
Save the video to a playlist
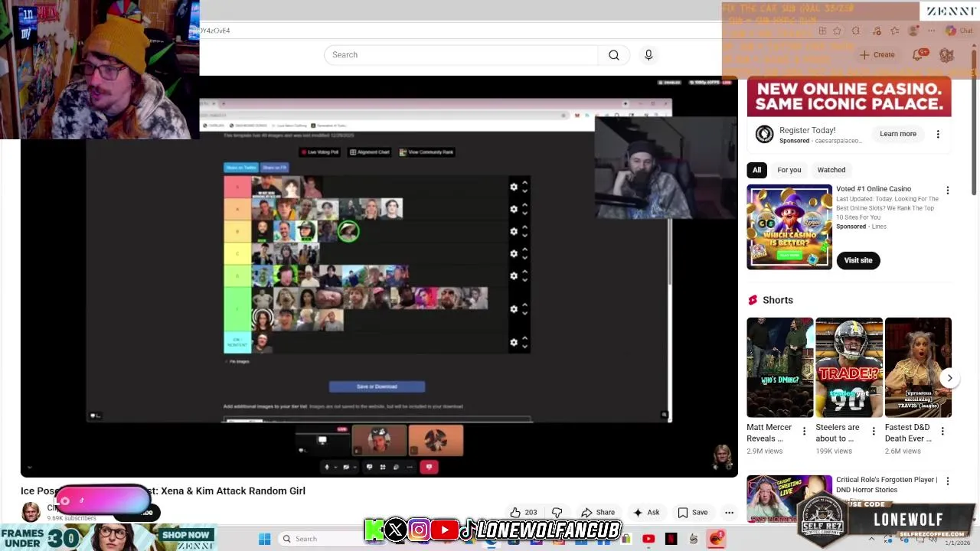692,513
